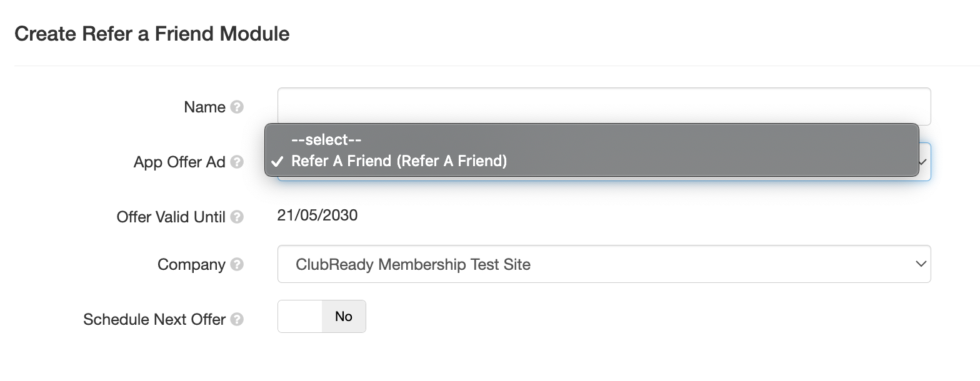
Task: Click the checkmark beside Refer A Friend option
Action: point(277,162)
